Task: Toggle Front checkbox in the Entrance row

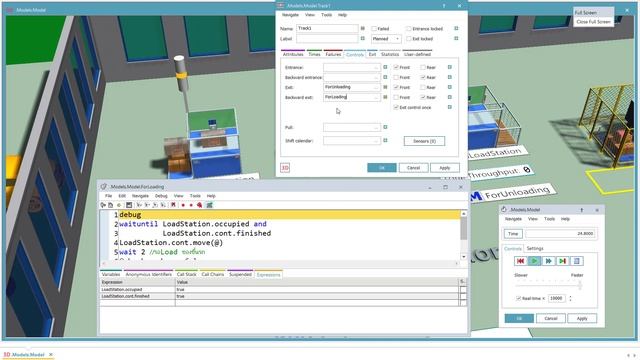Action: 396,67
